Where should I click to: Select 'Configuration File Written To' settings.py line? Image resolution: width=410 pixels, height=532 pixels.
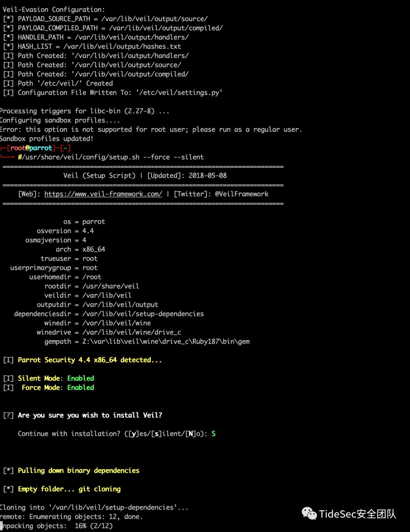click(x=112, y=93)
